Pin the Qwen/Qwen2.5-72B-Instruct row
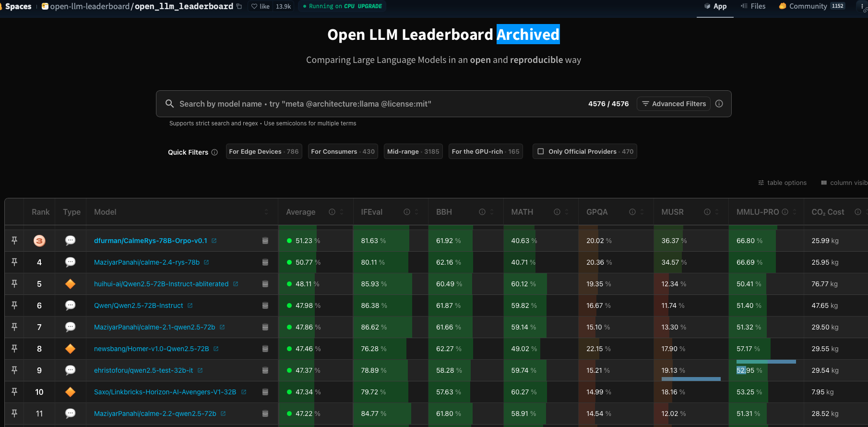The height and width of the screenshot is (427, 868). pyautogui.click(x=14, y=305)
